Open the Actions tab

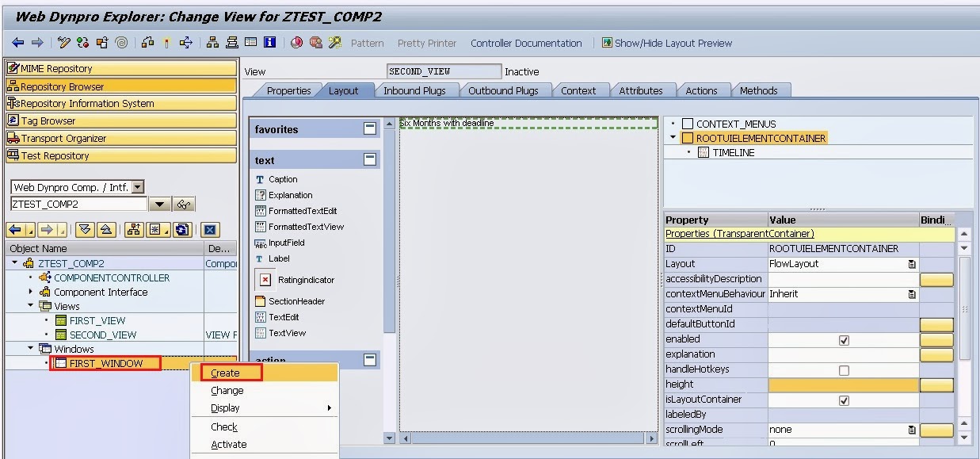(x=701, y=90)
